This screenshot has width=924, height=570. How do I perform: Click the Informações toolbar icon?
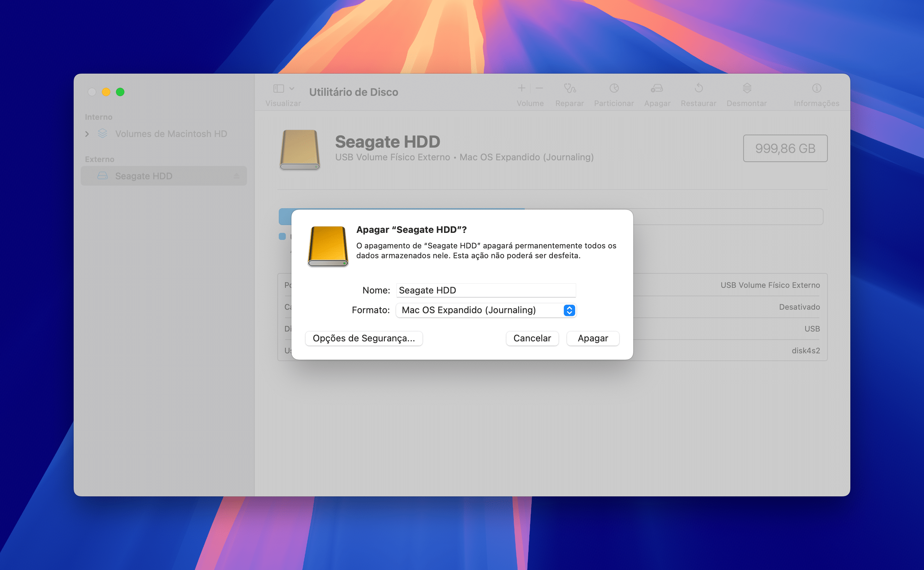click(817, 88)
